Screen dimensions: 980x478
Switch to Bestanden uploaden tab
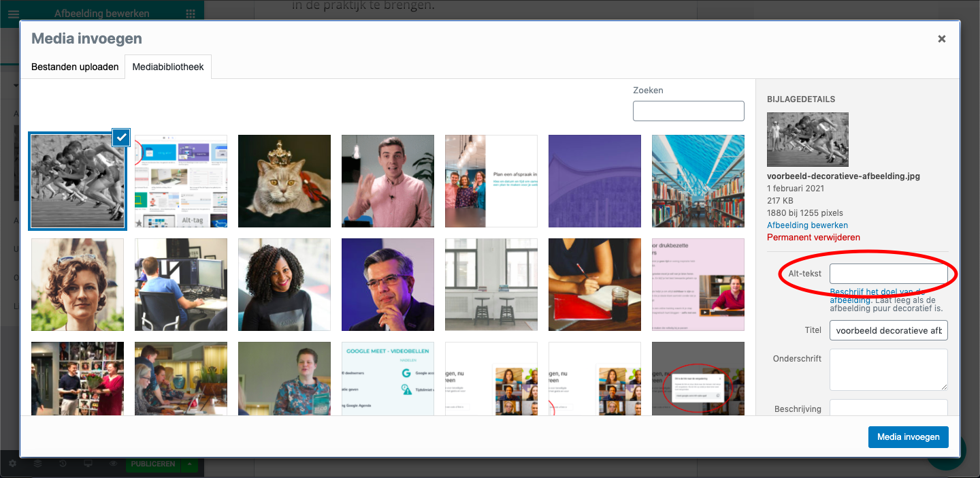(75, 67)
